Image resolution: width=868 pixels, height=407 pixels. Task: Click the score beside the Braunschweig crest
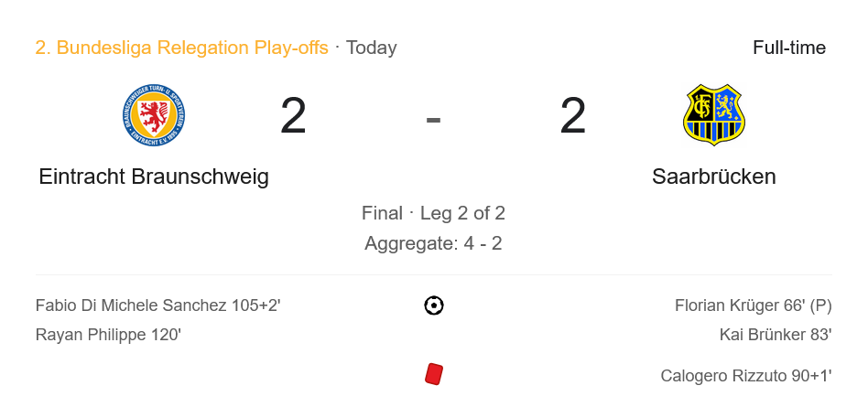[x=293, y=117]
